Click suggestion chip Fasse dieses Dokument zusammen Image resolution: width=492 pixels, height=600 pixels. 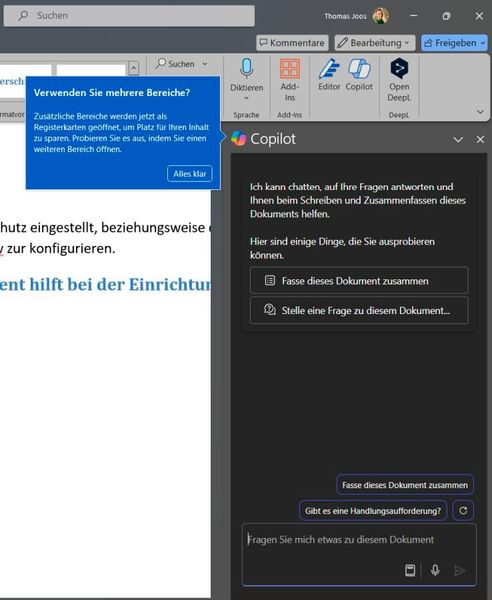click(x=405, y=485)
